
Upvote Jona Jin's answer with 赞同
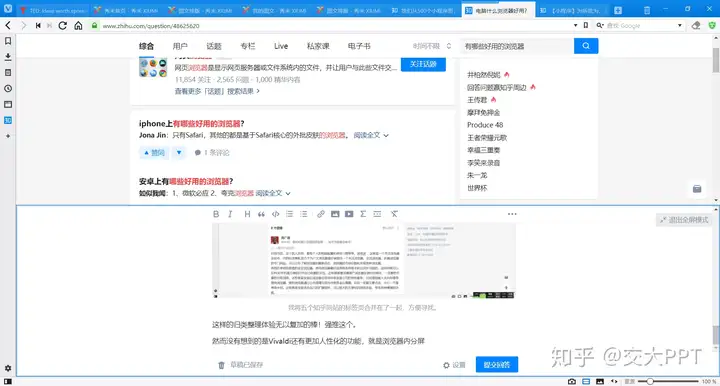(x=154, y=153)
